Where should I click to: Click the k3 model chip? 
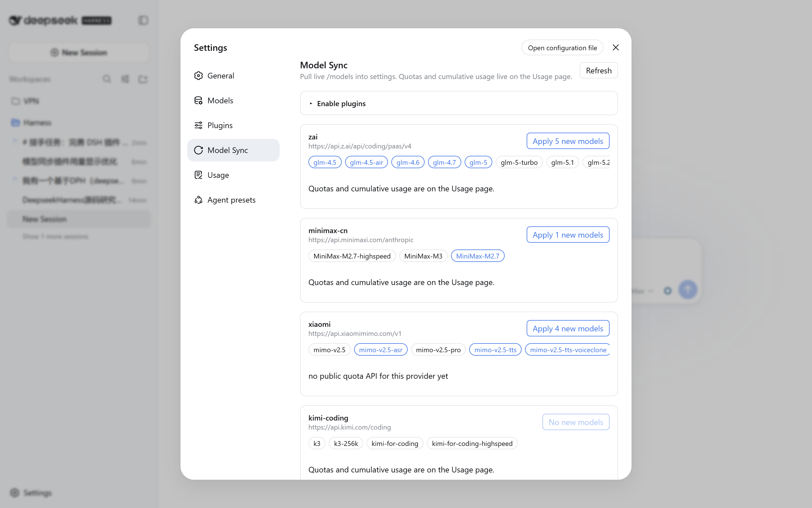click(317, 443)
